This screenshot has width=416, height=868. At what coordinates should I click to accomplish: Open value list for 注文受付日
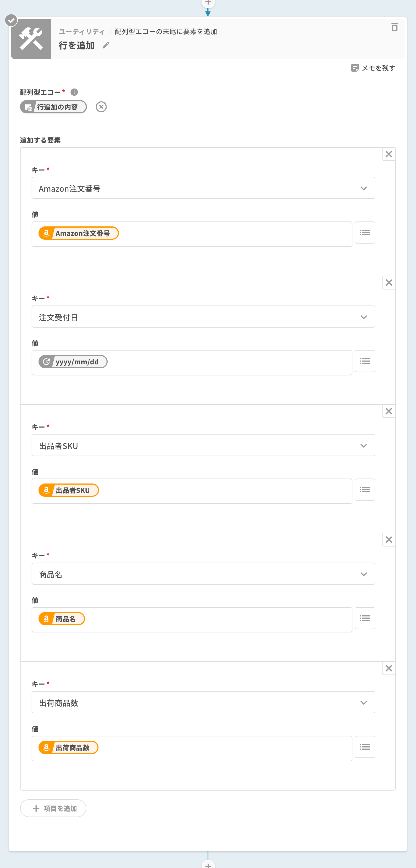pyautogui.click(x=365, y=361)
